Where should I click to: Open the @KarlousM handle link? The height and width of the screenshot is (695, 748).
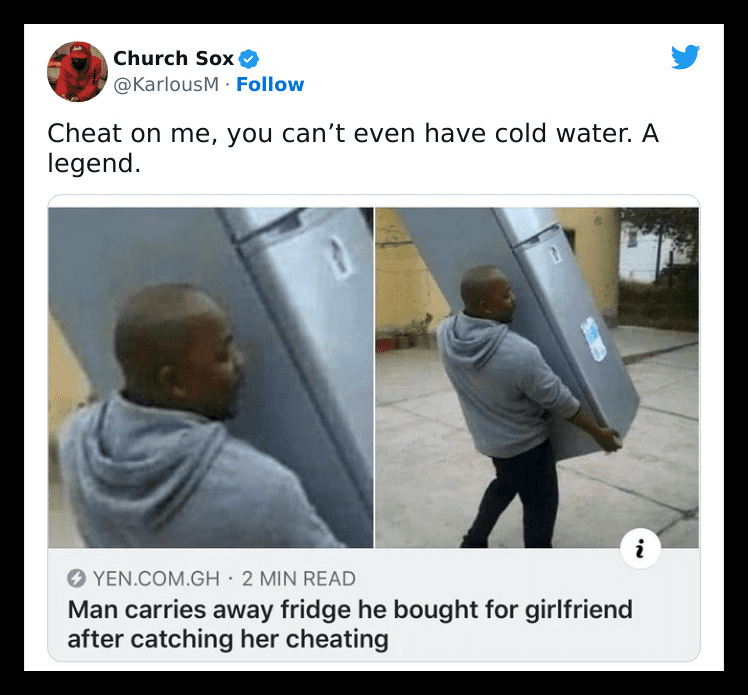click(x=166, y=84)
